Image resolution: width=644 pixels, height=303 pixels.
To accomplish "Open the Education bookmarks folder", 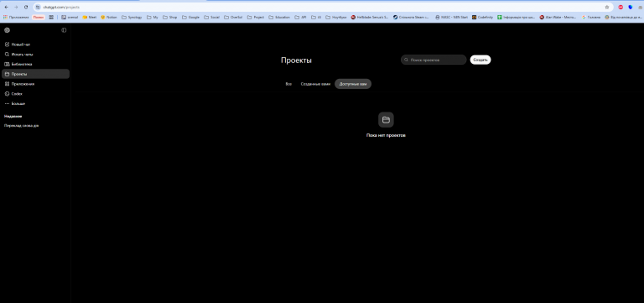I will pyautogui.click(x=279, y=18).
